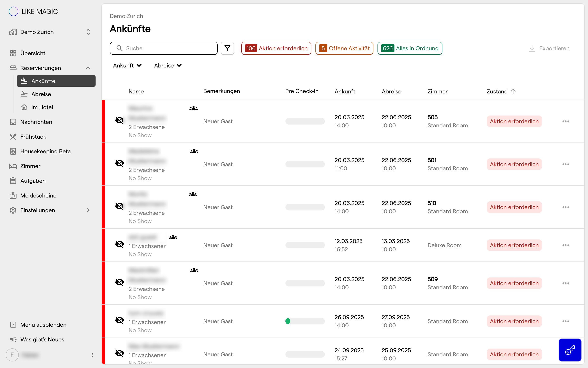Open more options for room 510 row

pos(565,207)
